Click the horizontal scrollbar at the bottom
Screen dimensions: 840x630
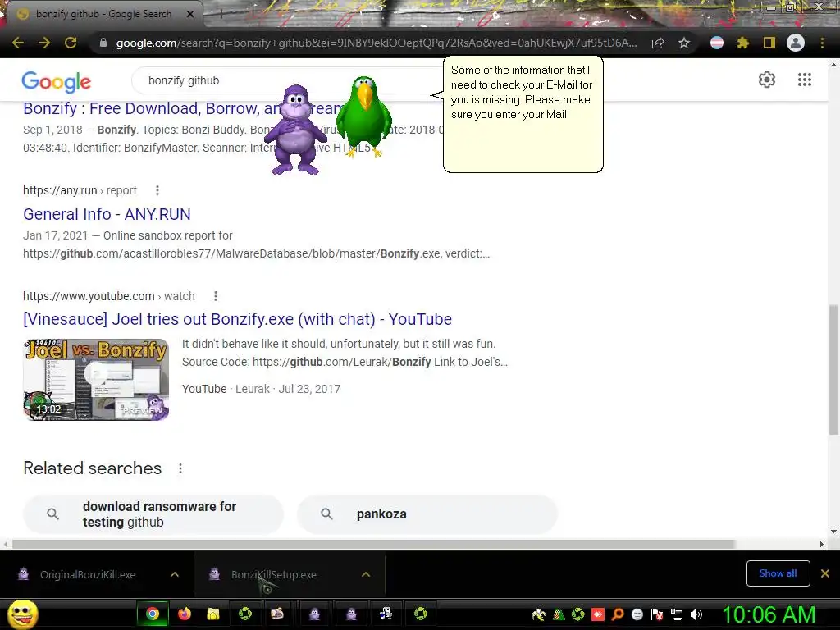pyautogui.click(x=373, y=544)
